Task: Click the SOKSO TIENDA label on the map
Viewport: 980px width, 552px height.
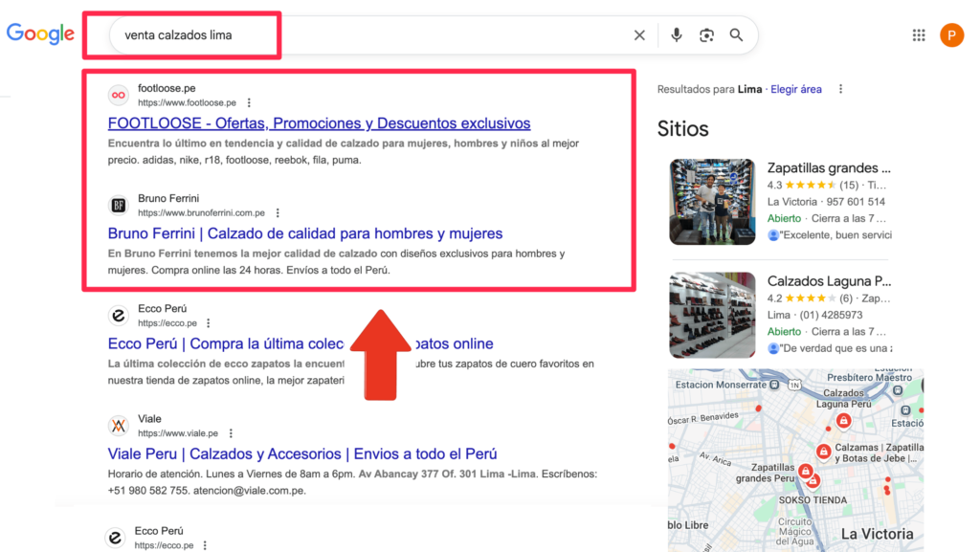Action: tap(813, 500)
